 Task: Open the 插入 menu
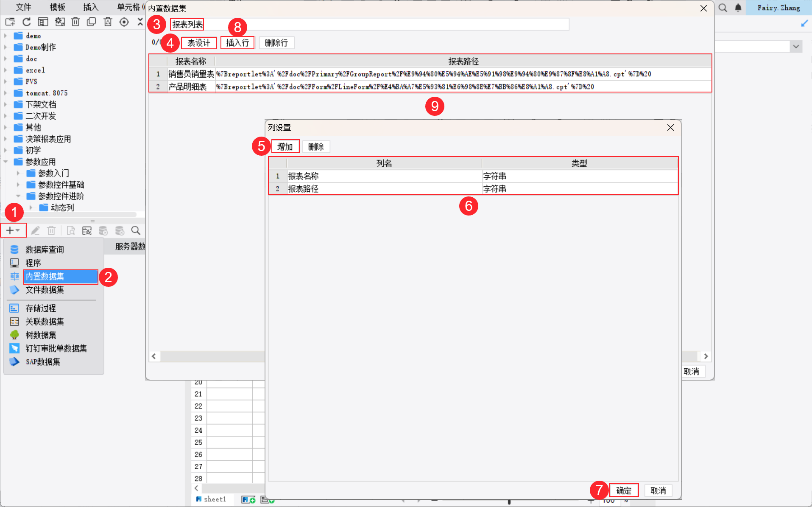pos(91,7)
